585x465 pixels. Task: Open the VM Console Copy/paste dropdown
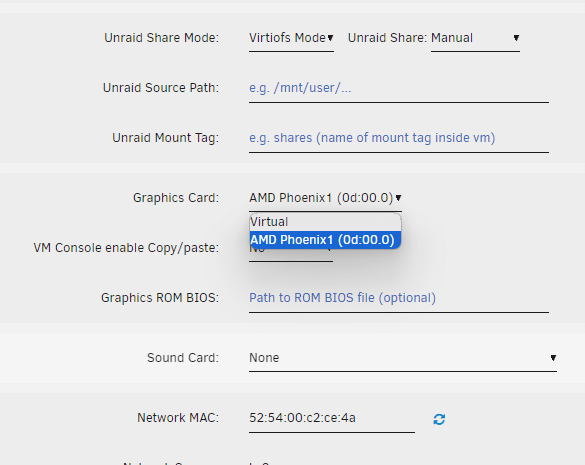click(x=291, y=255)
